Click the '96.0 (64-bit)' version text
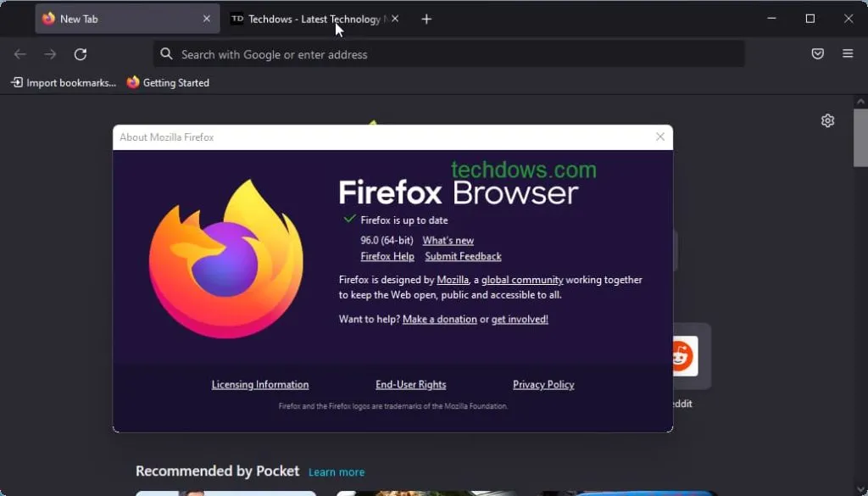Viewport: 868px width, 496px height. point(387,240)
